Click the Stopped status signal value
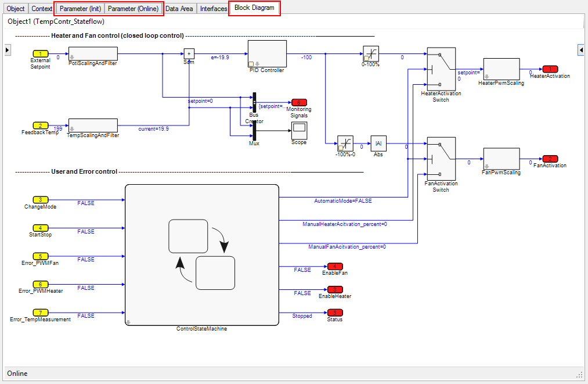The image size is (588, 384). coord(302,316)
